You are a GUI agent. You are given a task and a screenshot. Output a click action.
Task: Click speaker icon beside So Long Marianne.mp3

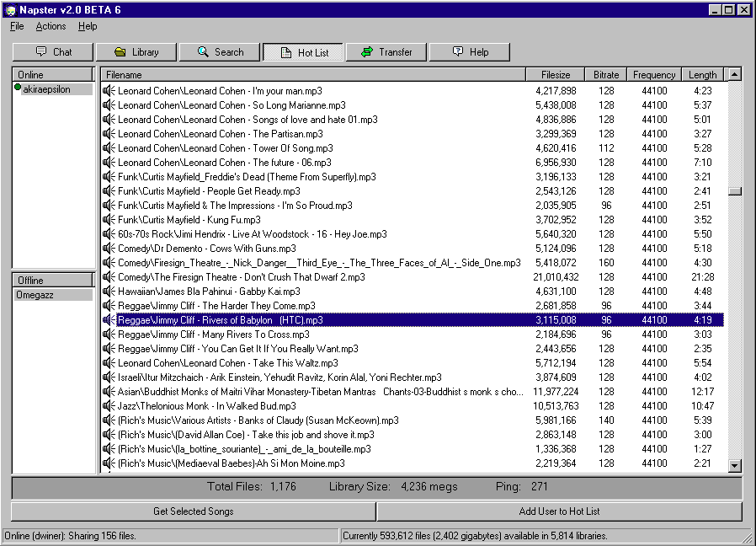coord(109,105)
